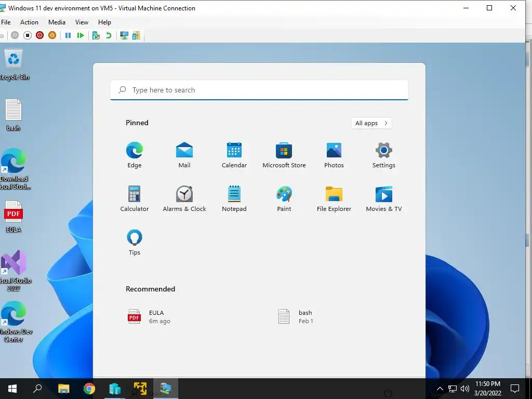Click the VM power button in Start menu

pos(388,393)
